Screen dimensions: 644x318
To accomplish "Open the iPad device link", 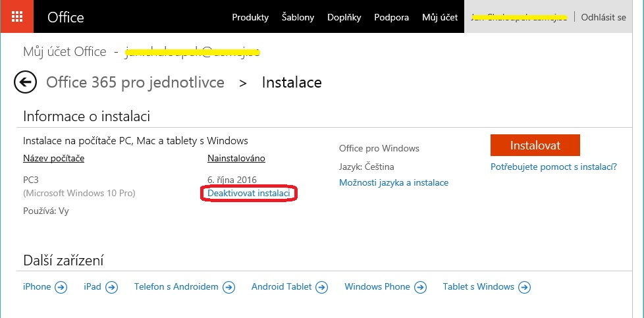I will [x=92, y=287].
